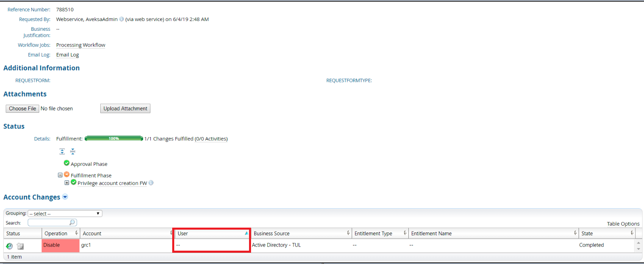Click into the Search input field
This screenshot has width=644, height=264.
(49, 222)
